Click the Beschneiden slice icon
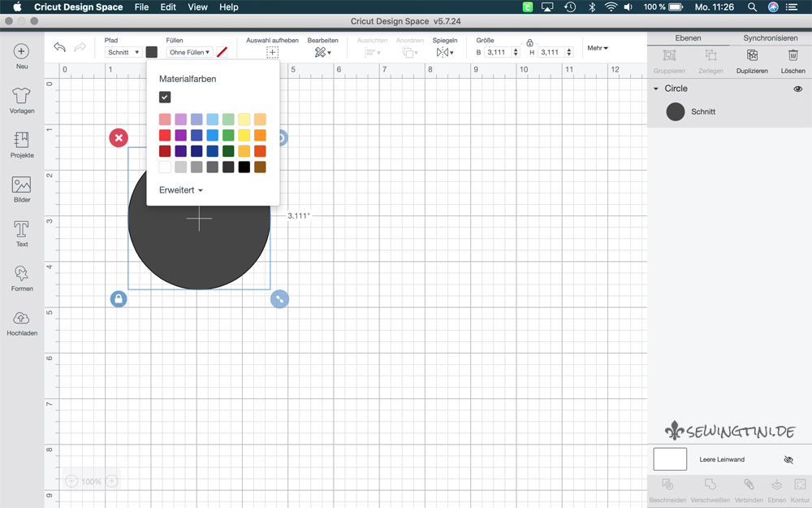Image resolution: width=812 pixels, height=508 pixels. click(667, 484)
